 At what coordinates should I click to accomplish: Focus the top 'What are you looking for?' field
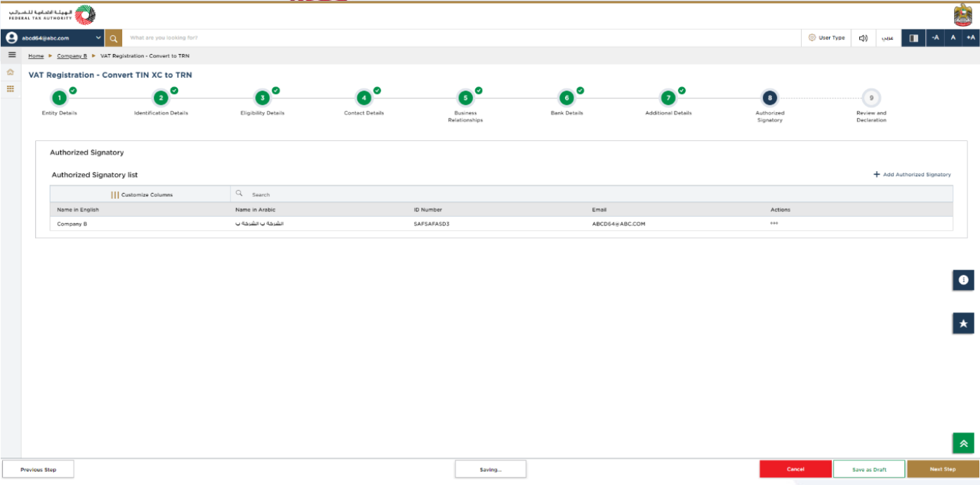click(x=462, y=38)
